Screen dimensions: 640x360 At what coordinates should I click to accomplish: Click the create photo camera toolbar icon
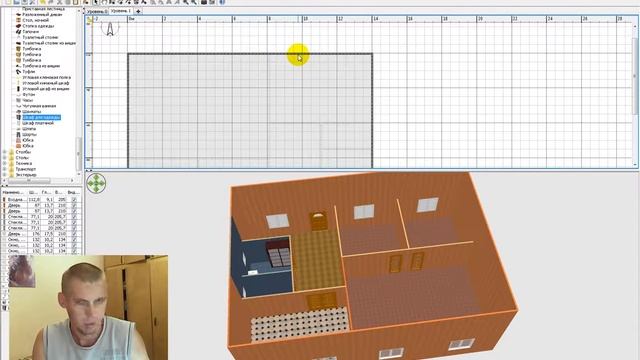[x=204, y=2]
